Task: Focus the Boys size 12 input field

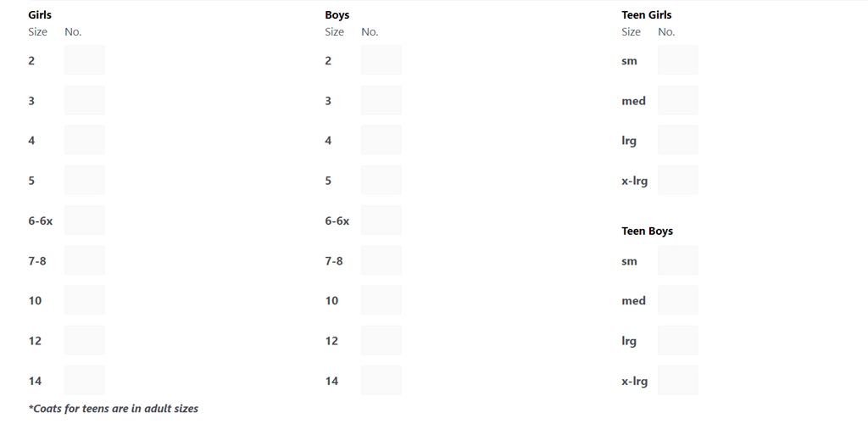Action: (381, 340)
